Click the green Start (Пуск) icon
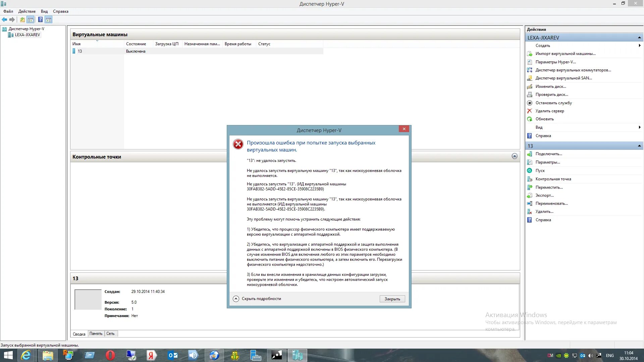The image size is (644, 362). pyautogui.click(x=530, y=171)
